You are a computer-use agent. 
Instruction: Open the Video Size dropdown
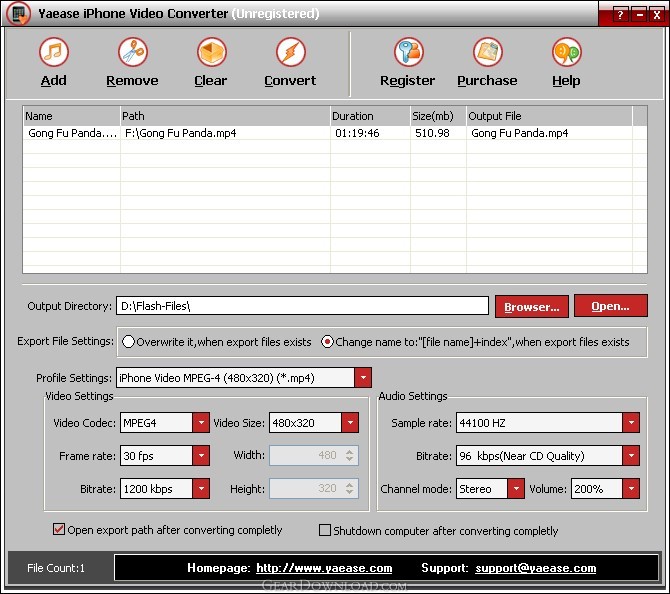(350, 423)
